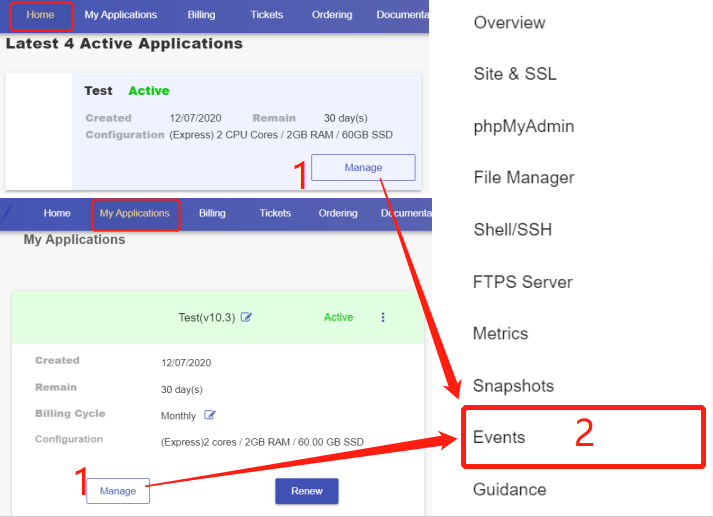Click the highlighted Home tab in top navigation
The height and width of the screenshot is (517, 713).
pos(41,15)
